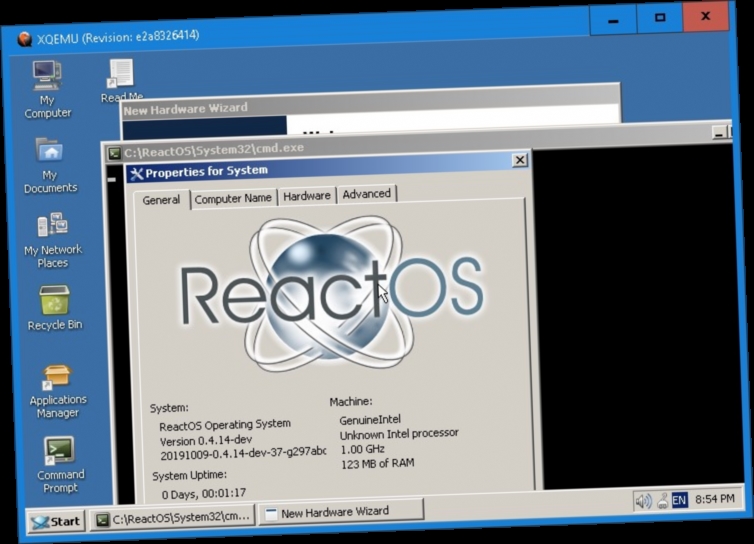Click the cmd.exe window title bar icon
The image size is (754, 544).
click(114, 153)
